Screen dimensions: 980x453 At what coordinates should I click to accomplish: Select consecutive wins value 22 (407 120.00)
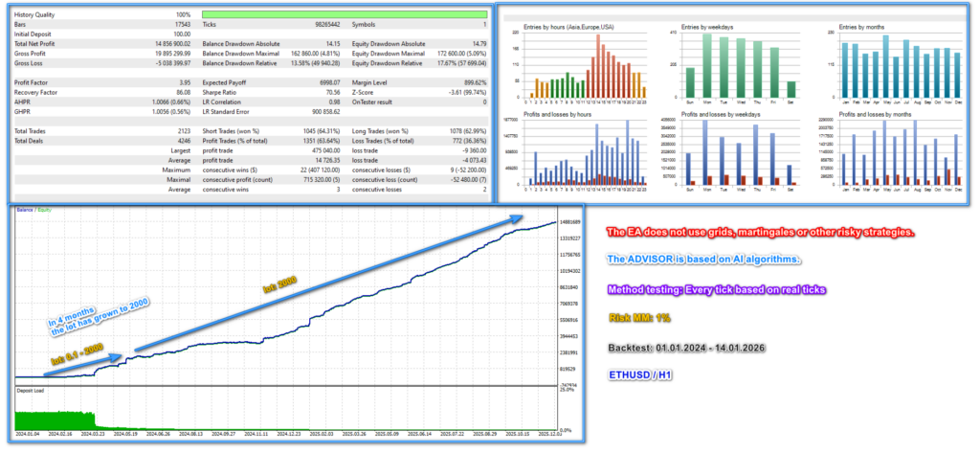click(x=320, y=170)
